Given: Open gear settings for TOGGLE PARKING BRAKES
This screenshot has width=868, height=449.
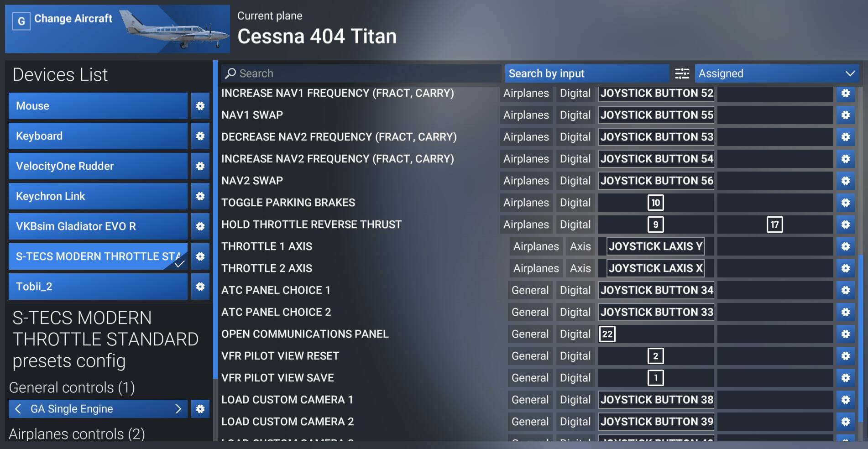Looking at the screenshot, I should click(x=845, y=203).
